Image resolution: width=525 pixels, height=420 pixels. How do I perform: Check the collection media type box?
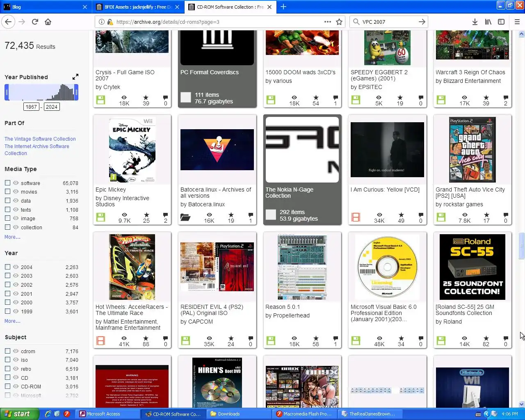(7, 227)
